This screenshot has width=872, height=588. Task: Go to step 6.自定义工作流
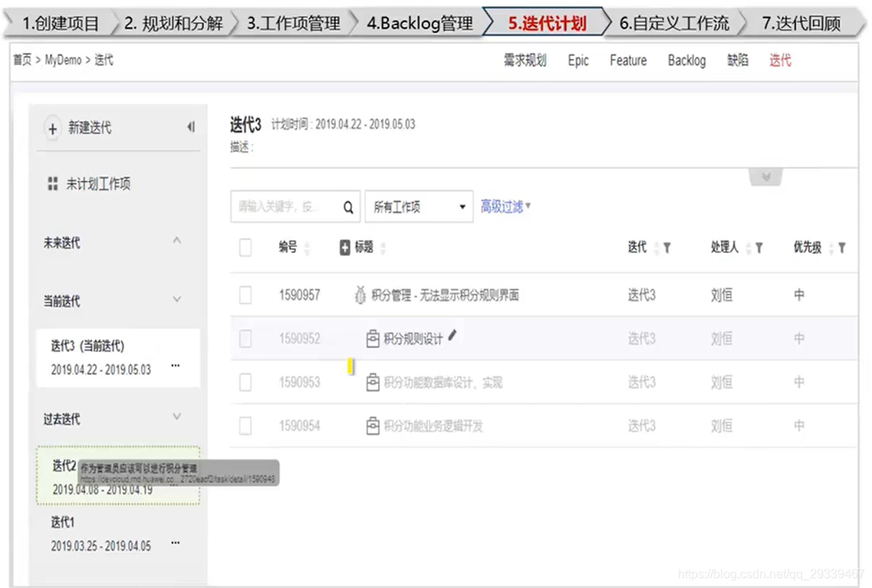pyautogui.click(x=674, y=23)
